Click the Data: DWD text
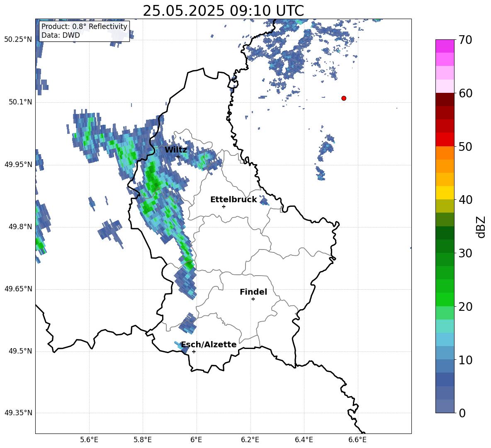The width and height of the screenshot is (491, 448). [61, 35]
